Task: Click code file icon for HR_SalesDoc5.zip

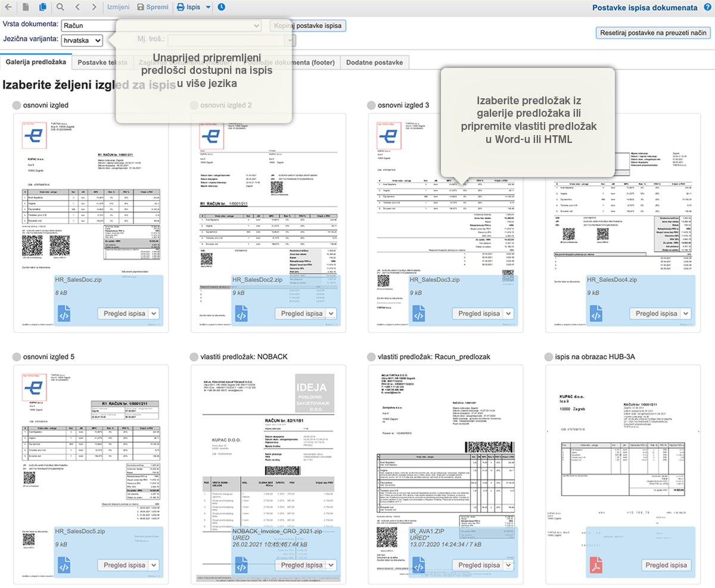Action: (64, 565)
